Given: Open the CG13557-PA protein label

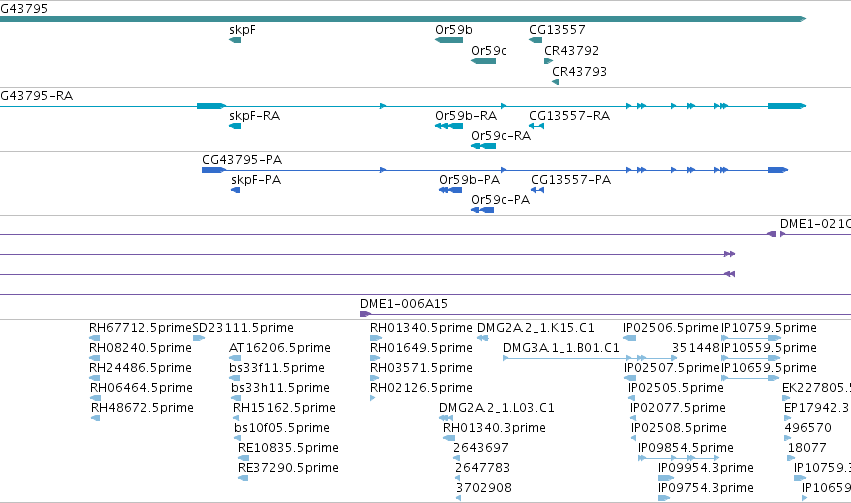Looking at the screenshot, I should (x=571, y=180).
